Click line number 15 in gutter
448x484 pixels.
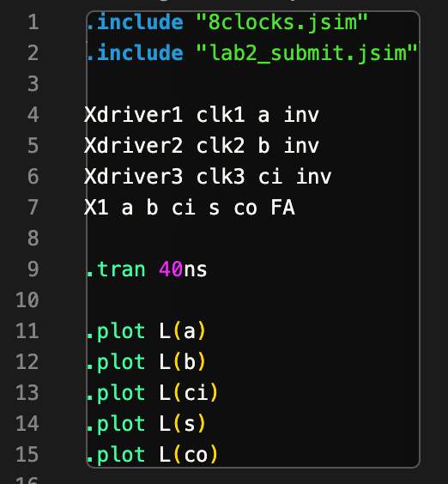(27, 454)
